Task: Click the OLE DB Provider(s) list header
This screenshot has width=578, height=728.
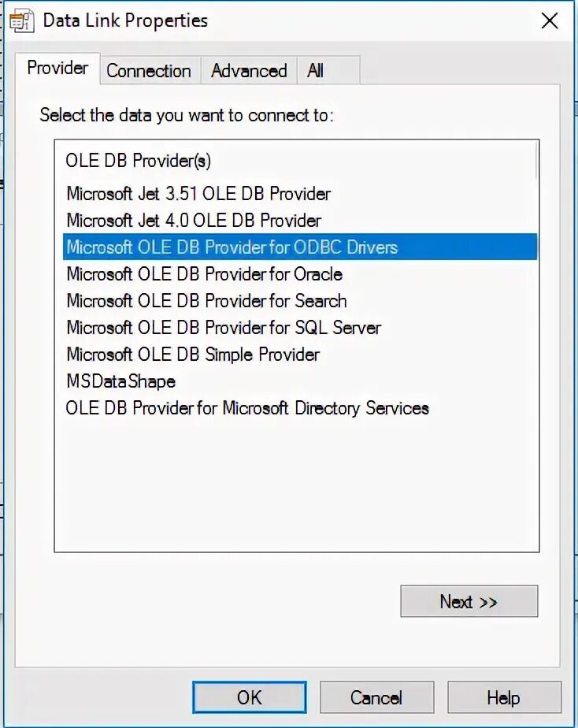Action: 139,161
